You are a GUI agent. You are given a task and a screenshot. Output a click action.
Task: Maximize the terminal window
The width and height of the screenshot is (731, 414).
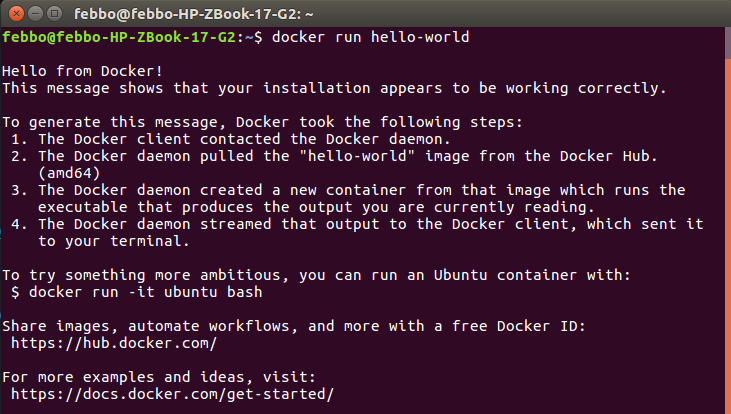tap(55, 14)
